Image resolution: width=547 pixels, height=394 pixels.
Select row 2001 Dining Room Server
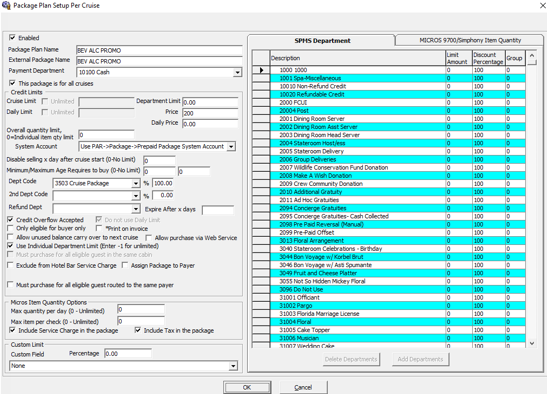pyautogui.click(x=397, y=119)
